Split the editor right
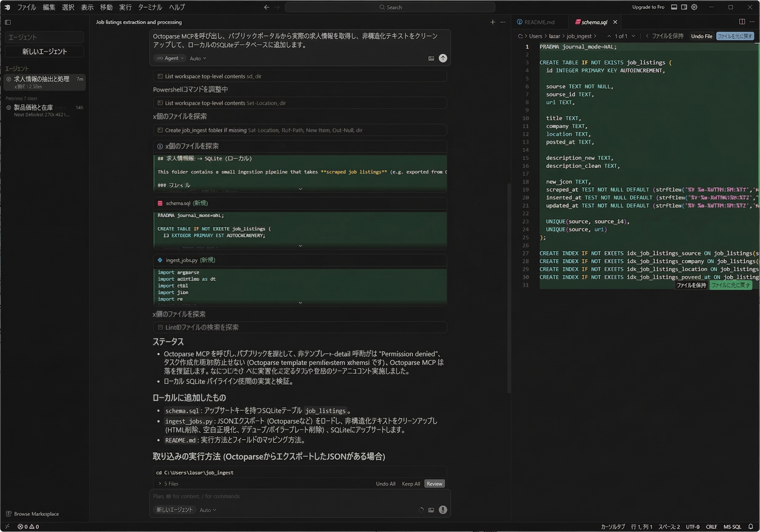Image resolution: width=760 pixels, height=532 pixels. click(742, 22)
